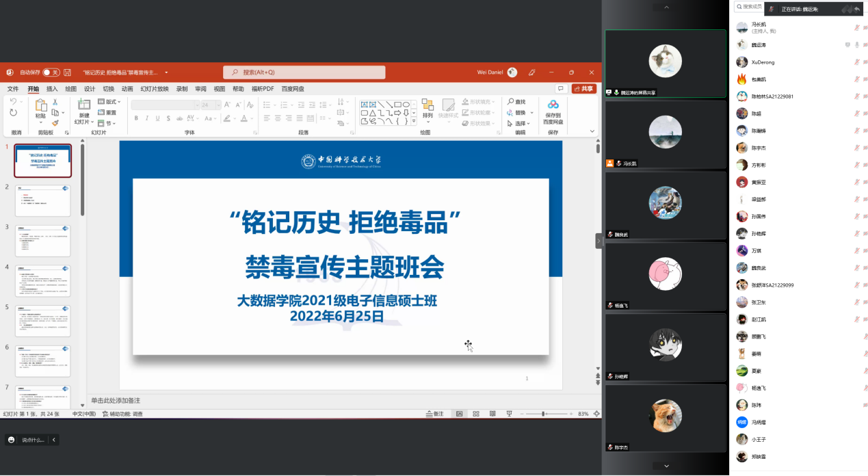This screenshot has height=476, width=868.
Task: Click the Cut scissors icon
Action: (x=55, y=102)
